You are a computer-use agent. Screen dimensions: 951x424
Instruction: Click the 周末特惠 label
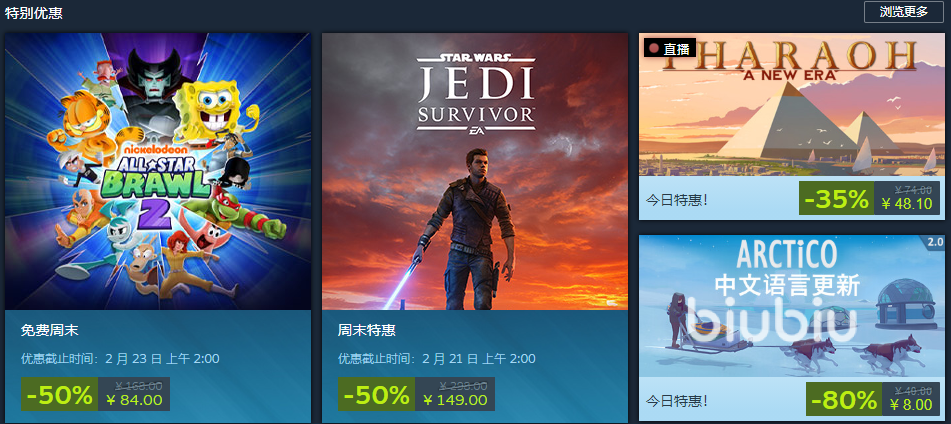coord(367,331)
